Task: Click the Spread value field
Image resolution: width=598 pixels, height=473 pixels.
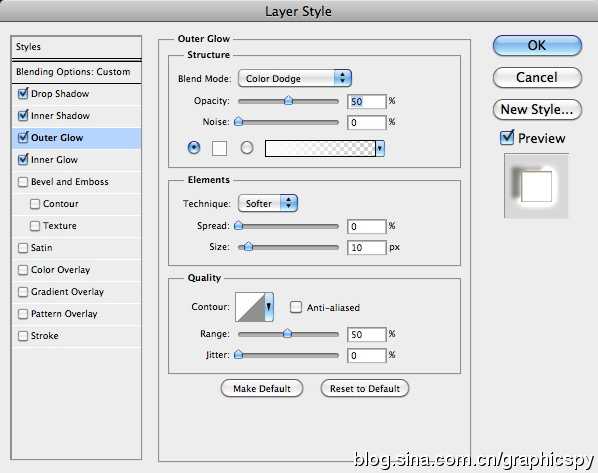Action: pyautogui.click(x=367, y=227)
